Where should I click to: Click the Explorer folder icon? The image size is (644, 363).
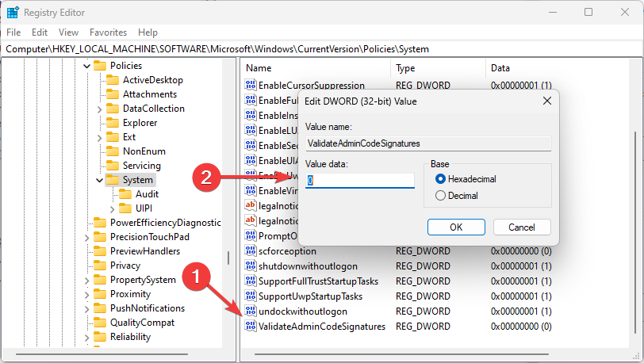113,122
